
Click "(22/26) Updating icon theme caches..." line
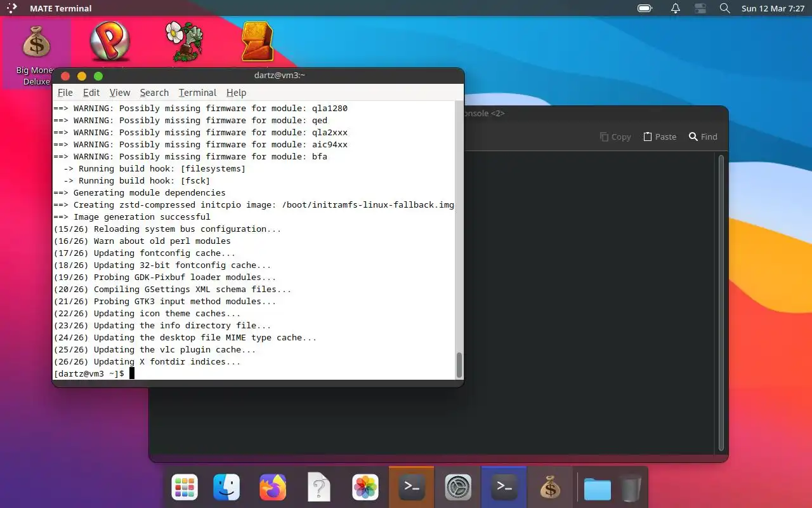147,314
